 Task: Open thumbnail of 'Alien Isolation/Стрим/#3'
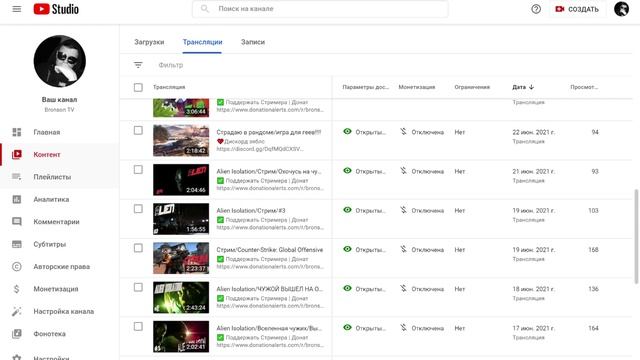tap(181, 219)
